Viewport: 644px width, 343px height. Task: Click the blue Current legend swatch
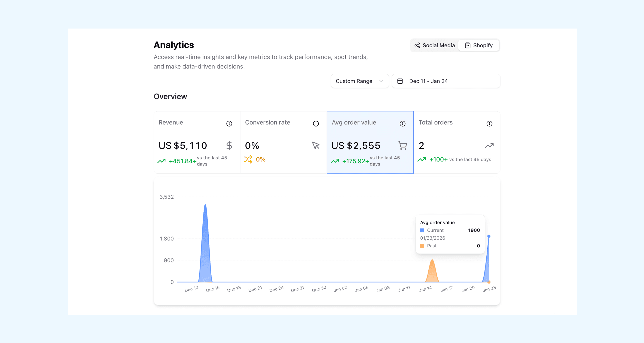(422, 230)
